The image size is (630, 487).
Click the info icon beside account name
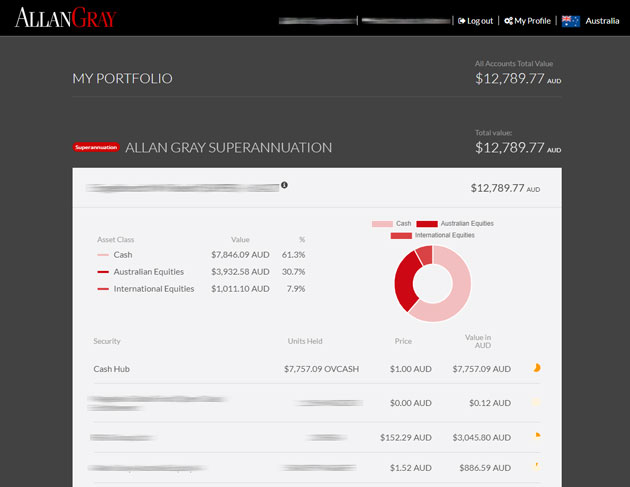pos(284,185)
